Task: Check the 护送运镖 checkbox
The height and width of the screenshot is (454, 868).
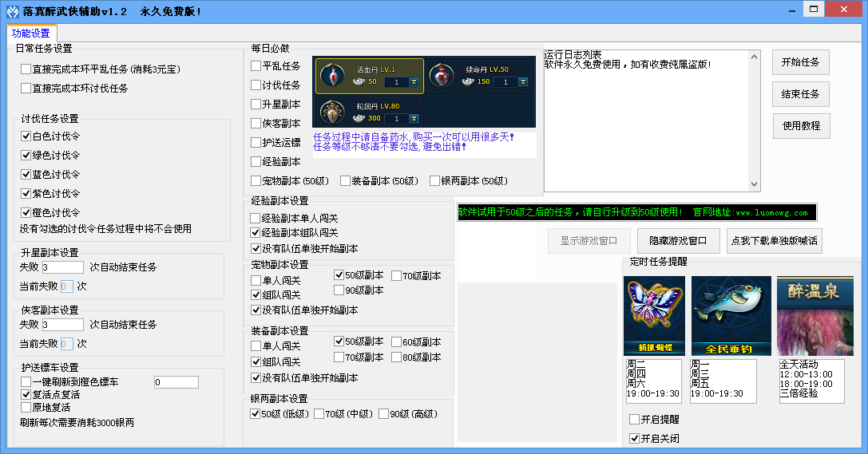Action: pyautogui.click(x=256, y=142)
